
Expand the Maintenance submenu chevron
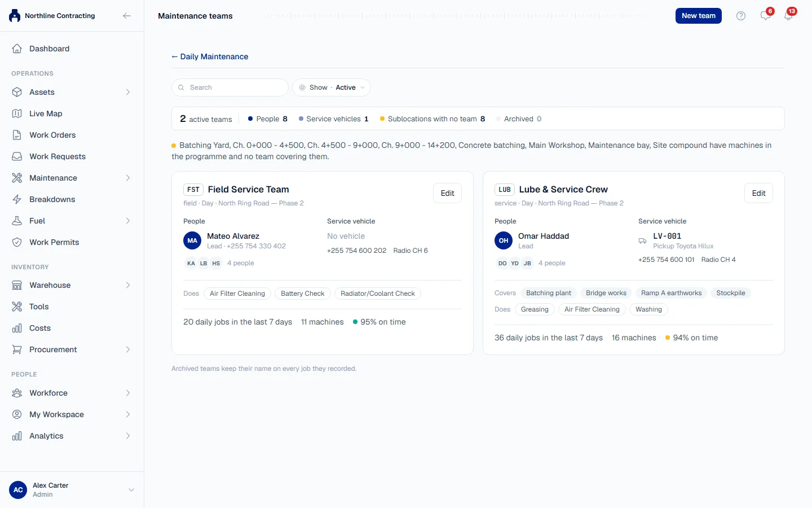click(x=128, y=178)
